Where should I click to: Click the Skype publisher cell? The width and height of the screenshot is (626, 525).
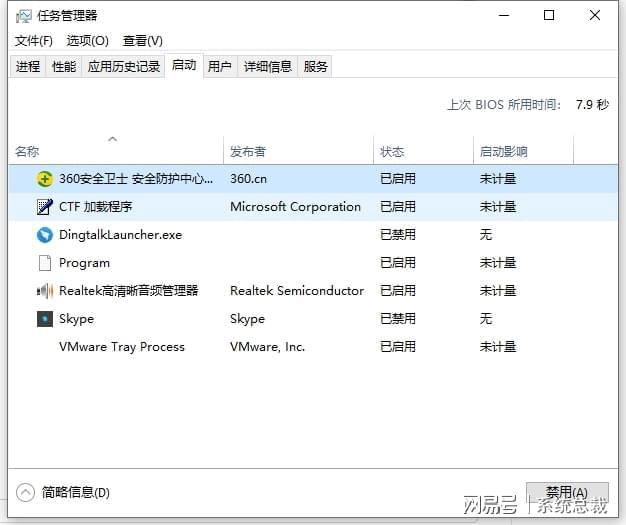click(248, 319)
